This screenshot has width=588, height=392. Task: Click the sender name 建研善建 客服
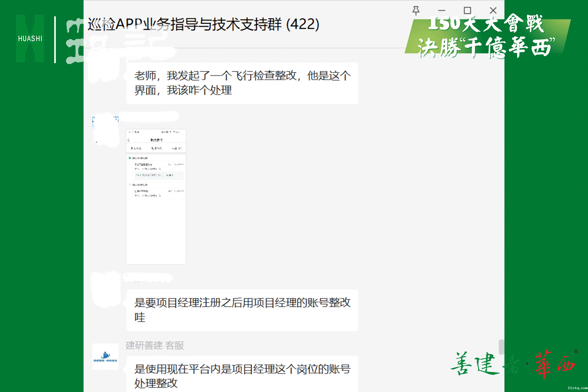tap(155, 345)
